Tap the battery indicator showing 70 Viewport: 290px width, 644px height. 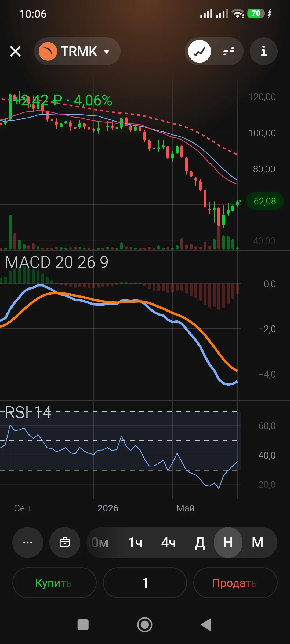pos(256,13)
